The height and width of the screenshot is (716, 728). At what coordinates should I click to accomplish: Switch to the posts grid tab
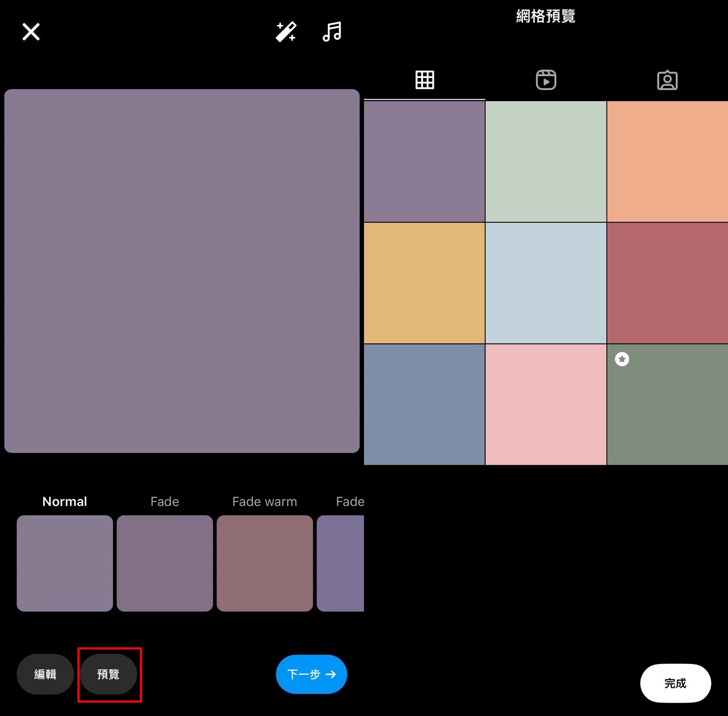click(x=424, y=80)
